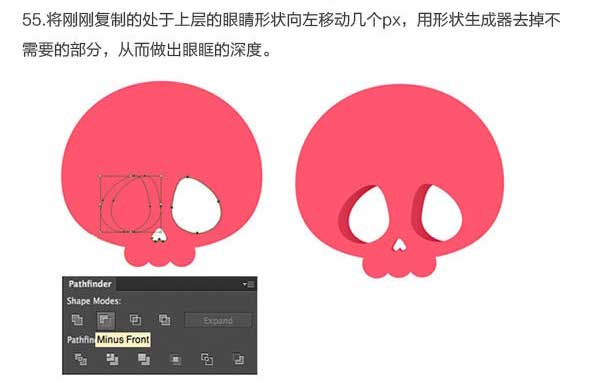This screenshot has width=600, height=388.
Task: Select the Pathfinder panel tab
Action: pyautogui.click(x=90, y=284)
